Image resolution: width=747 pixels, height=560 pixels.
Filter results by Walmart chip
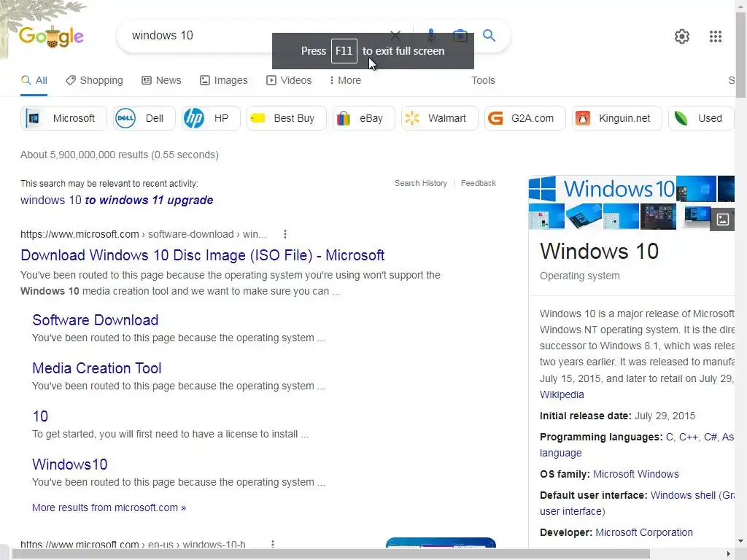tap(439, 118)
